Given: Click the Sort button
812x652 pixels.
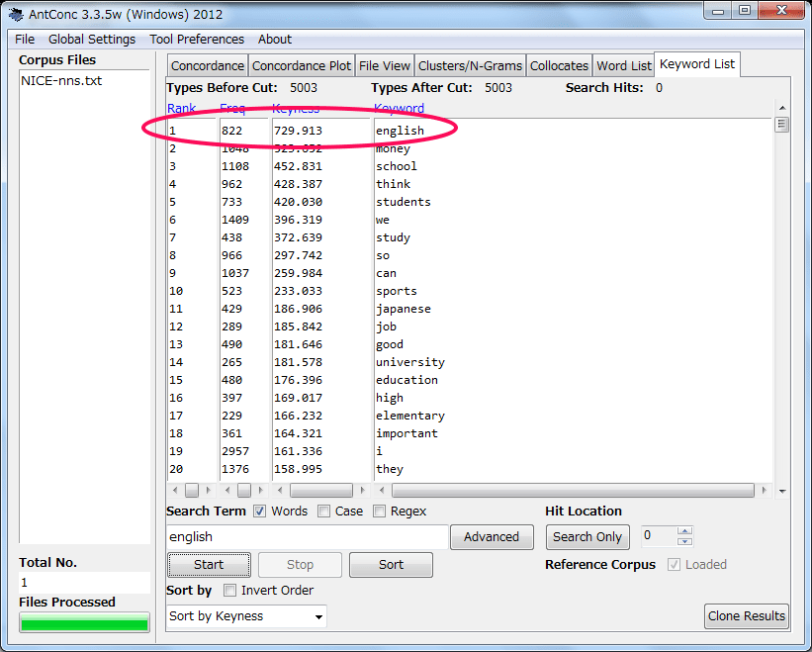Looking at the screenshot, I should (391, 564).
